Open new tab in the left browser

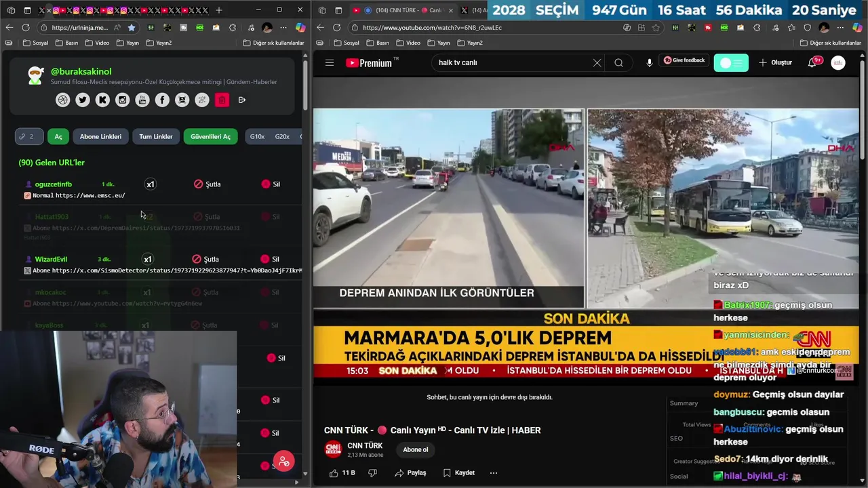point(218,10)
